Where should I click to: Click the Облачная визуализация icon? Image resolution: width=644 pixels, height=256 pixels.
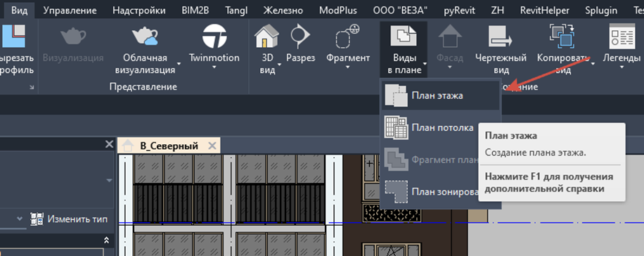pos(145,36)
